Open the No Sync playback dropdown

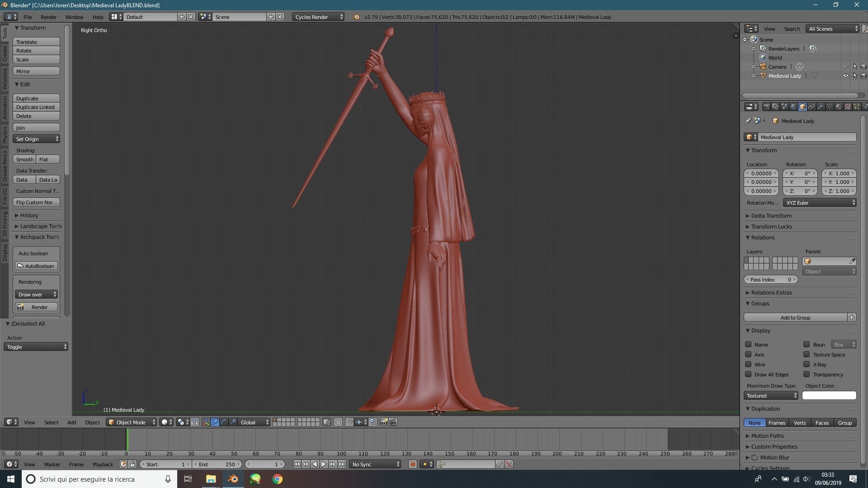[375, 464]
